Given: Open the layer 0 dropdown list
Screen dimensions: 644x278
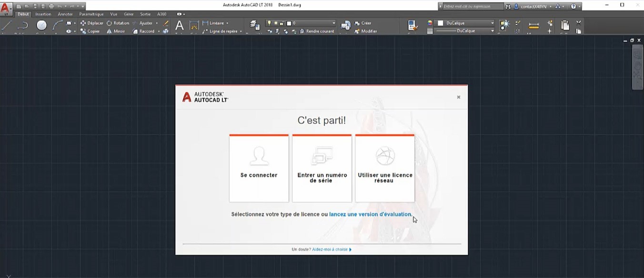Looking at the screenshot, I should coord(333,23).
